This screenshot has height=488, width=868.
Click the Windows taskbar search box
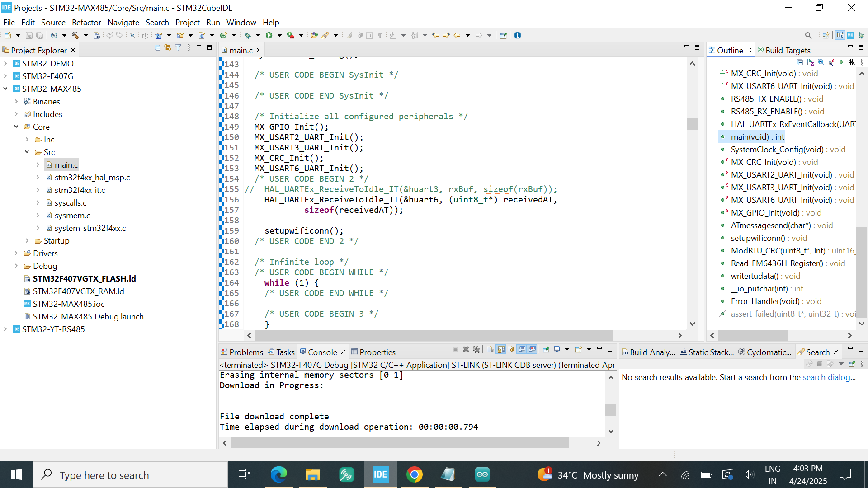click(x=130, y=475)
